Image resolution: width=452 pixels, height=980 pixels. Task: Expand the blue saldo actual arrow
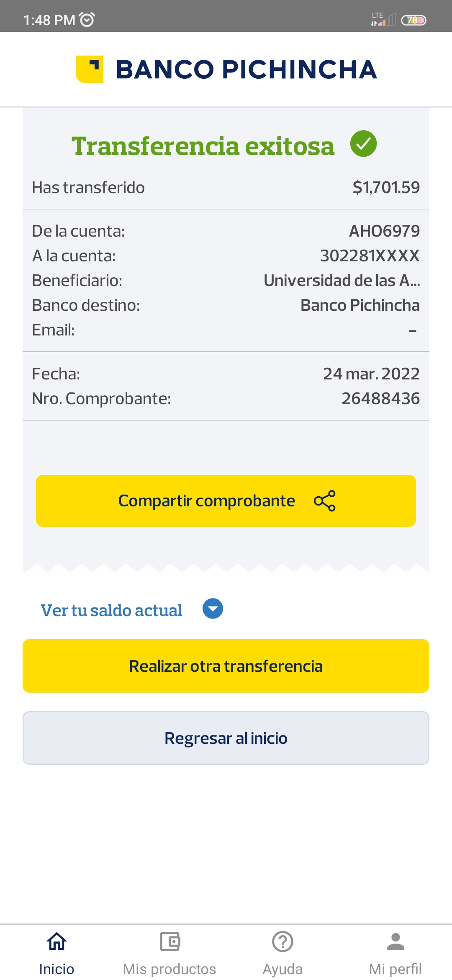(213, 609)
